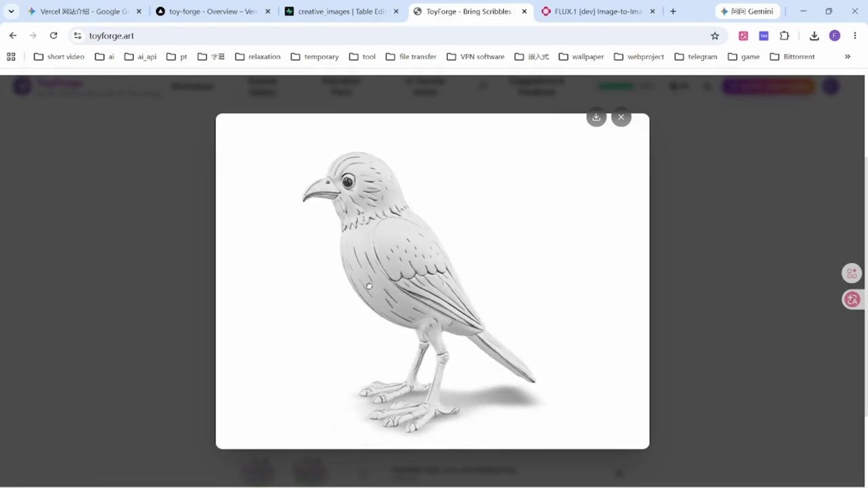Open the webproject bookmark folder
868x488 pixels.
pos(639,57)
